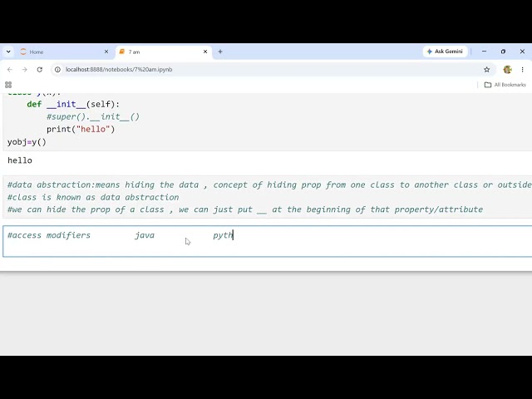
Task: Open a new browser tab
Action: click(x=220, y=52)
